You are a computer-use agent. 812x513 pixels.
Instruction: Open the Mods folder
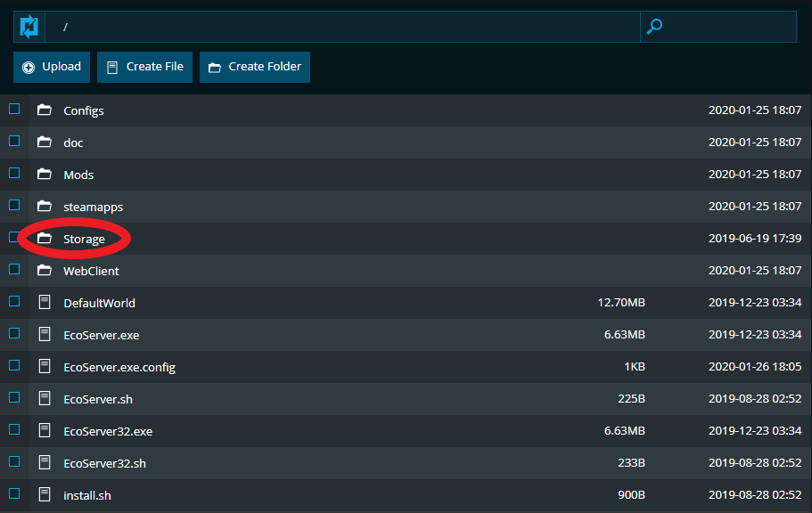coord(78,175)
